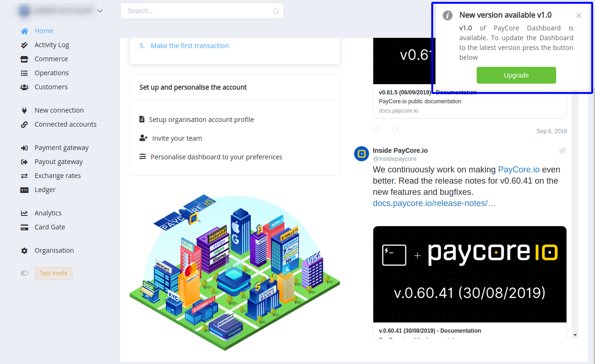Image resolution: width=595 pixels, height=364 pixels.
Task: Select Customers in the sidebar
Action: coord(51,87)
